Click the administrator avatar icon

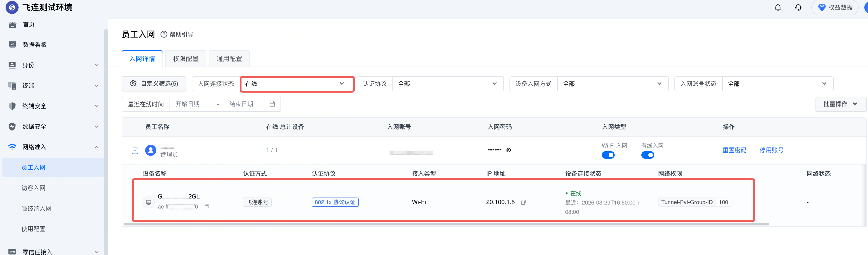pyautogui.click(x=151, y=150)
